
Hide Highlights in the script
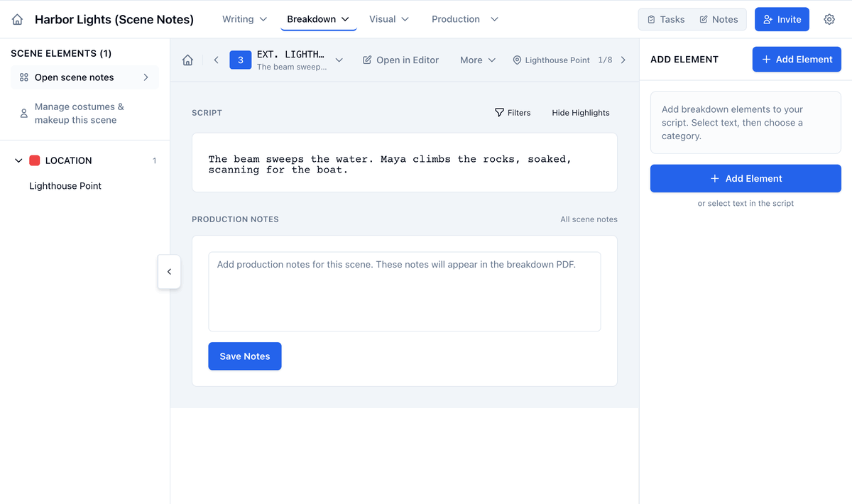[x=581, y=112]
